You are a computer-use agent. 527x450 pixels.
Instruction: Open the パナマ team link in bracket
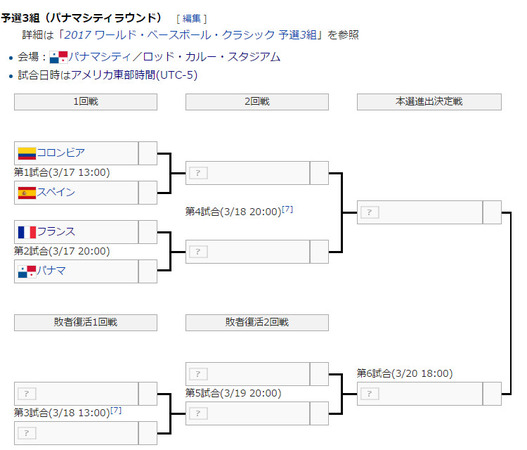pos(51,271)
